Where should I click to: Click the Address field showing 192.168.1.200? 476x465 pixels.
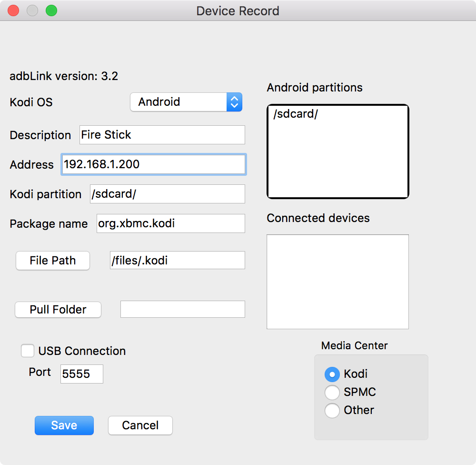pyautogui.click(x=154, y=164)
